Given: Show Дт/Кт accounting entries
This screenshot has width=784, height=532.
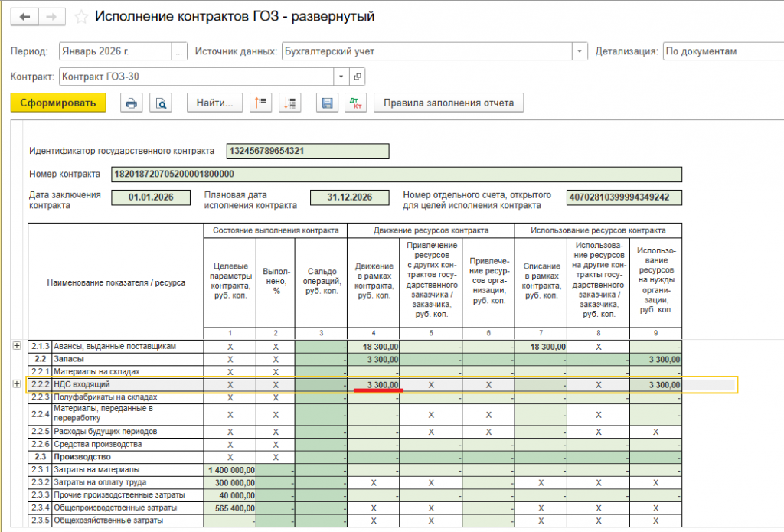Looking at the screenshot, I should point(355,103).
